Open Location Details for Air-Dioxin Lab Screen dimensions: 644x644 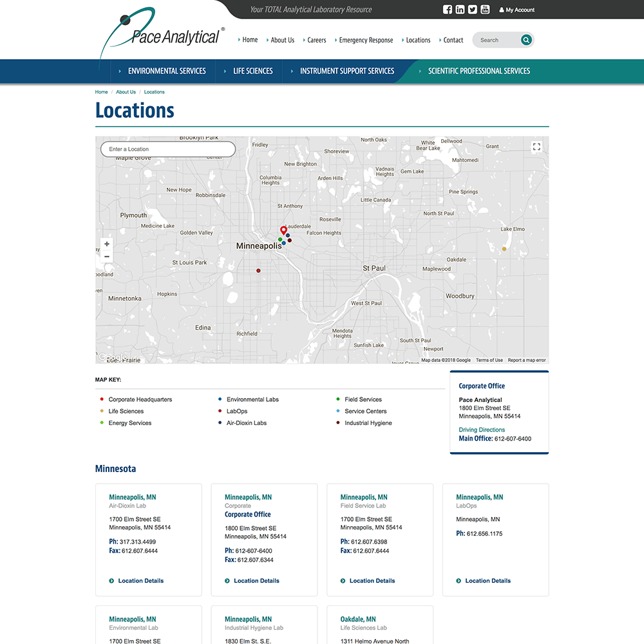[137, 581]
